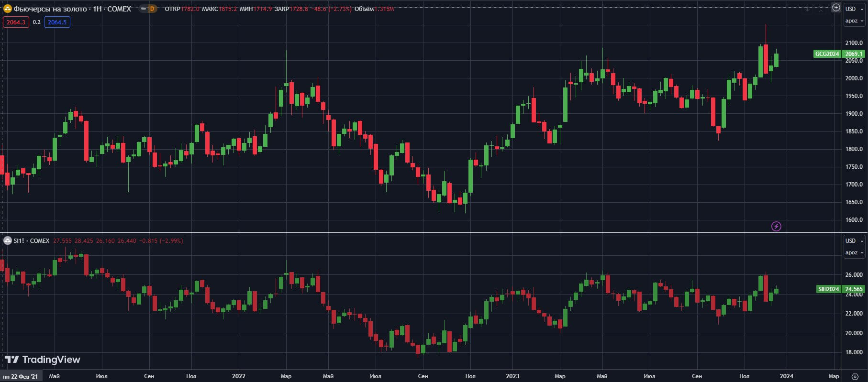The height and width of the screenshot is (382, 868).
Task: Click the circled plus icon near the USD selector
Action: pyautogui.click(x=836, y=8)
